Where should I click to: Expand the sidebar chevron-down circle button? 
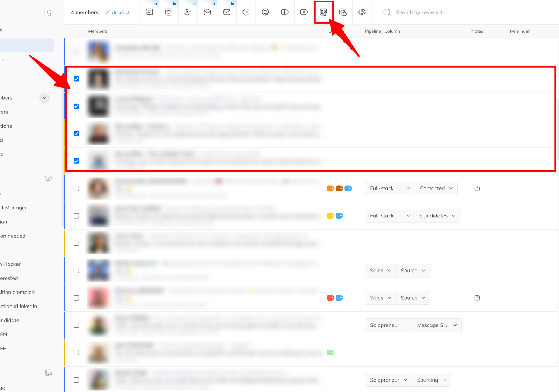pos(45,98)
